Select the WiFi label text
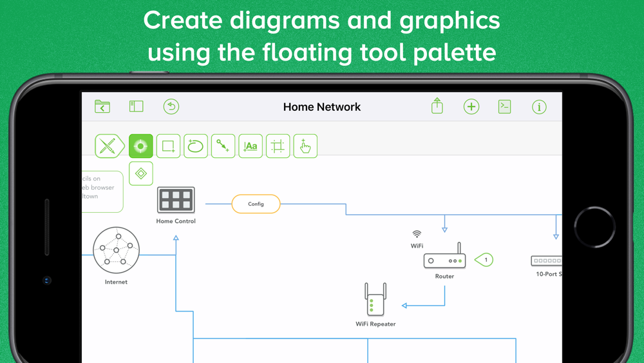Image resolution: width=644 pixels, height=363 pixels. pos(417,246)
